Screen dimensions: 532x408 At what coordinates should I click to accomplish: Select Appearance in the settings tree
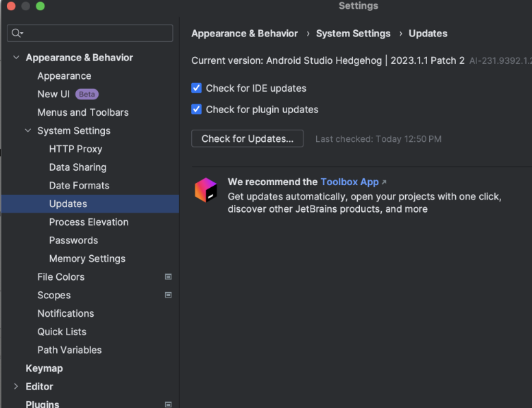[64, 75]
